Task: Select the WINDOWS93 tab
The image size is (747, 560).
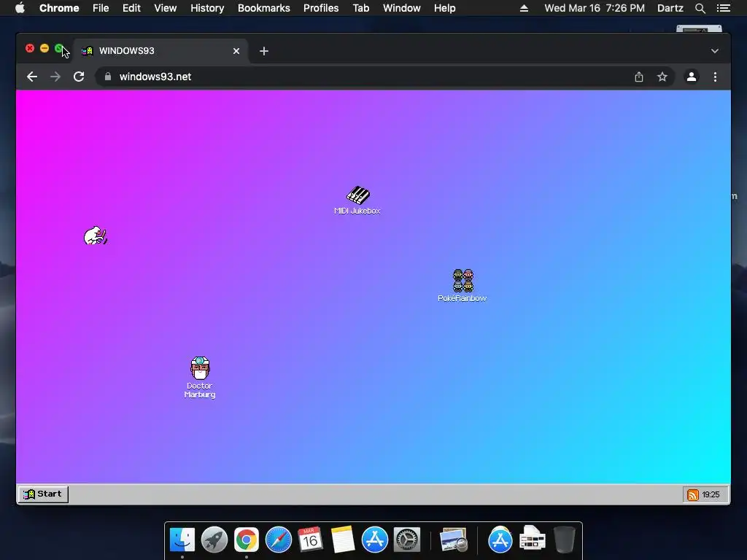Action: 161,51
